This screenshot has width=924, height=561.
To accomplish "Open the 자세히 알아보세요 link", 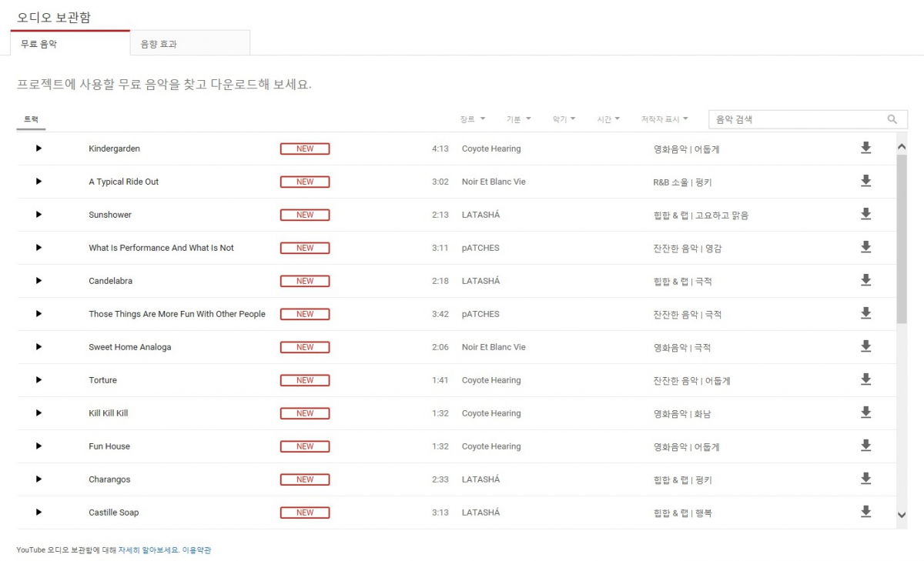I will point(149,550).
